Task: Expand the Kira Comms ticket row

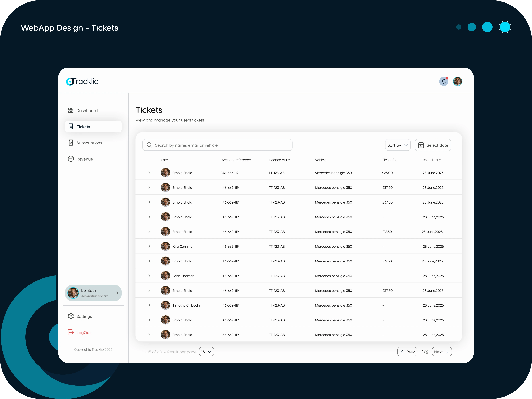Action: click(149, 246)
